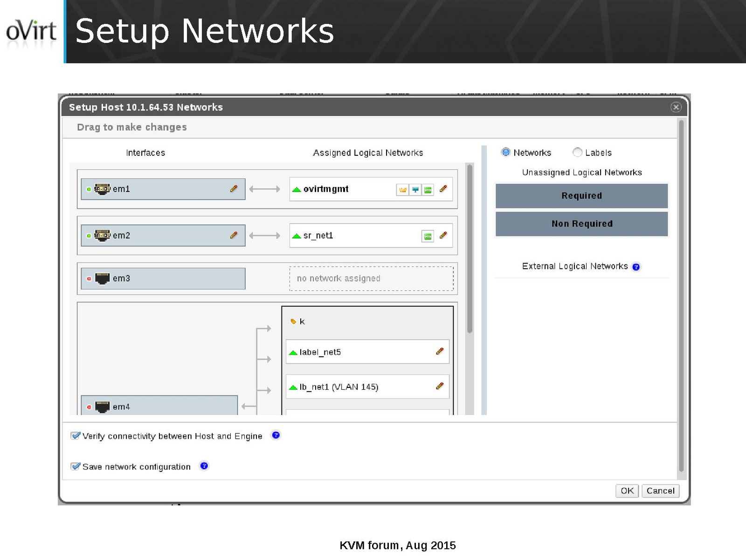Select the Networks radio button
Viewport: 746px width, 560px height.
coord(506,152)
